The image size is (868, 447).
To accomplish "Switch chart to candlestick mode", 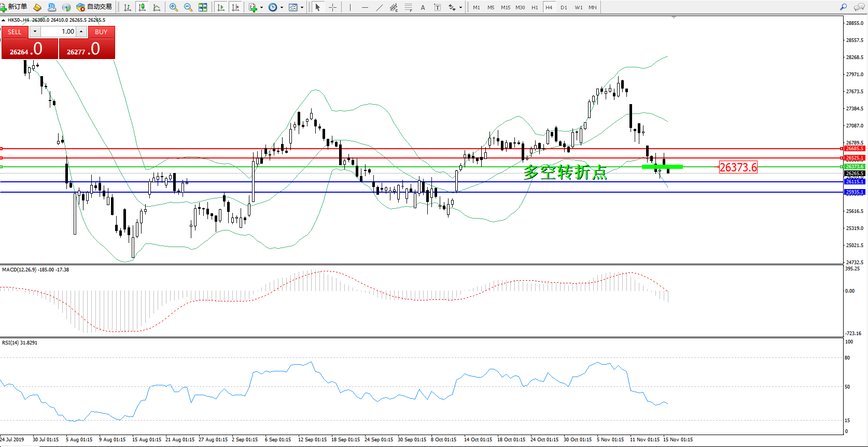I will point(142,7).
